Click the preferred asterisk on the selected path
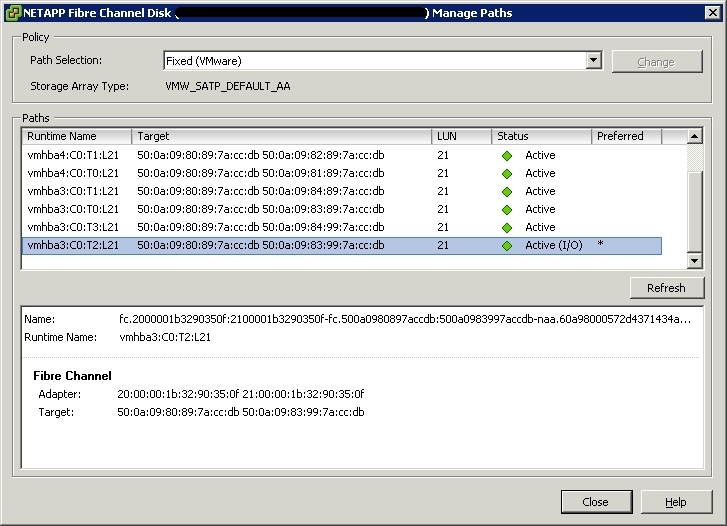Image resolution: width=727 pixels, height=526 pixels. (x=600, y=244)
